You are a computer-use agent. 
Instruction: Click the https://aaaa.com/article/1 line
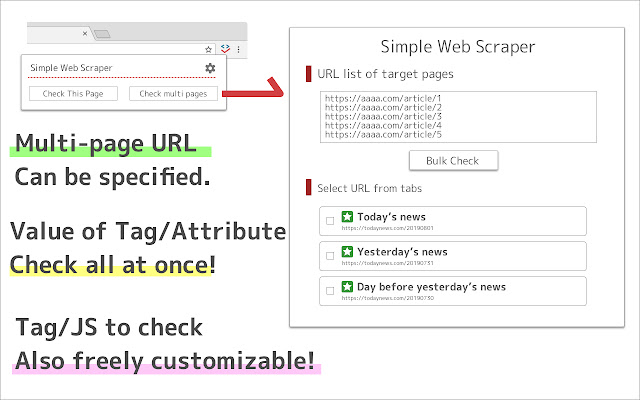(383, 98)
